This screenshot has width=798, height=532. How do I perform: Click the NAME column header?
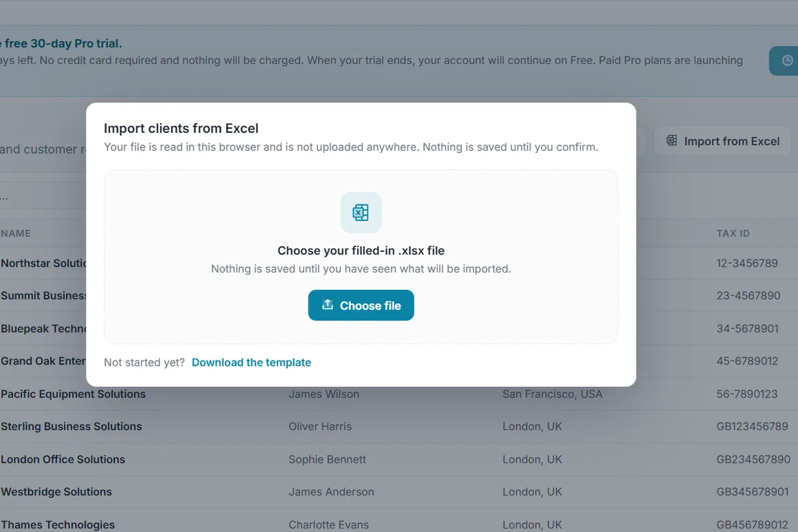pos(16,233)
